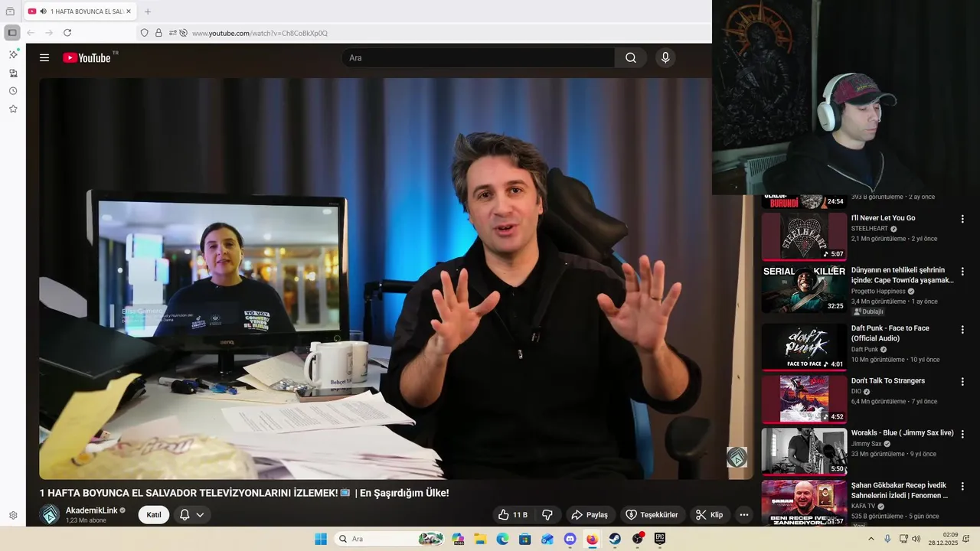Show hidden system tray icons chevron

point(871,539)
